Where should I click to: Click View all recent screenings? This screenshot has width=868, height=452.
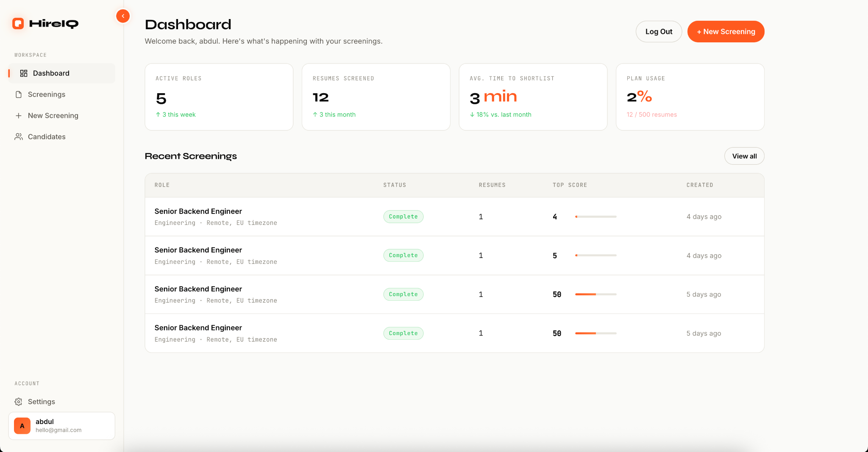coord(744,156)
